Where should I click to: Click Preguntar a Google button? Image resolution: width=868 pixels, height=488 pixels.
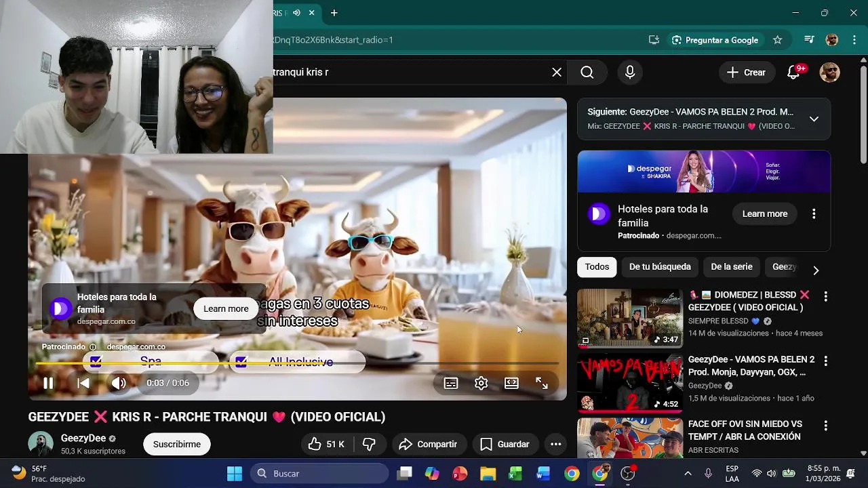(715, 40)
